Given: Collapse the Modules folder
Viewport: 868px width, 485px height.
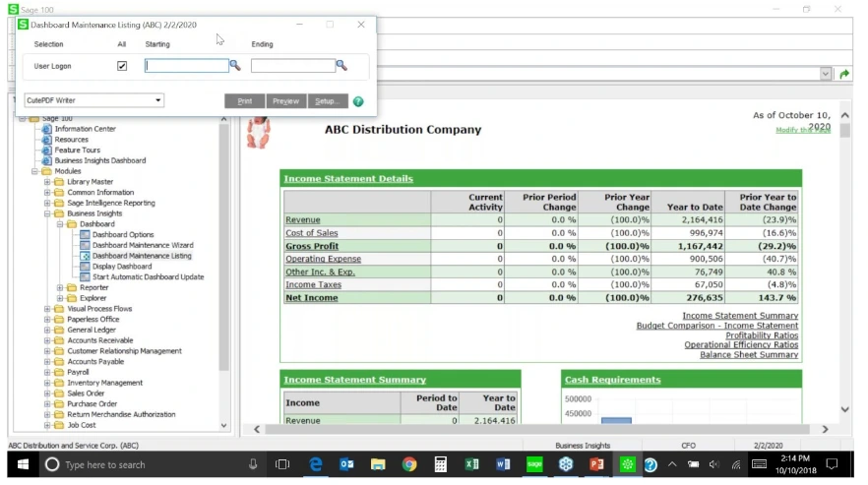Looking at the screenshot, I should coord(34,171).
